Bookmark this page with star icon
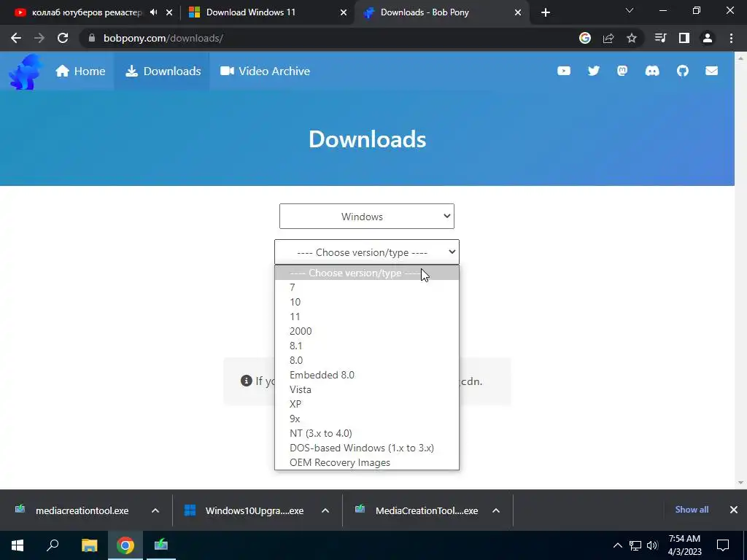The height and width of the screenshot is (560, 747). coord(631,38)
